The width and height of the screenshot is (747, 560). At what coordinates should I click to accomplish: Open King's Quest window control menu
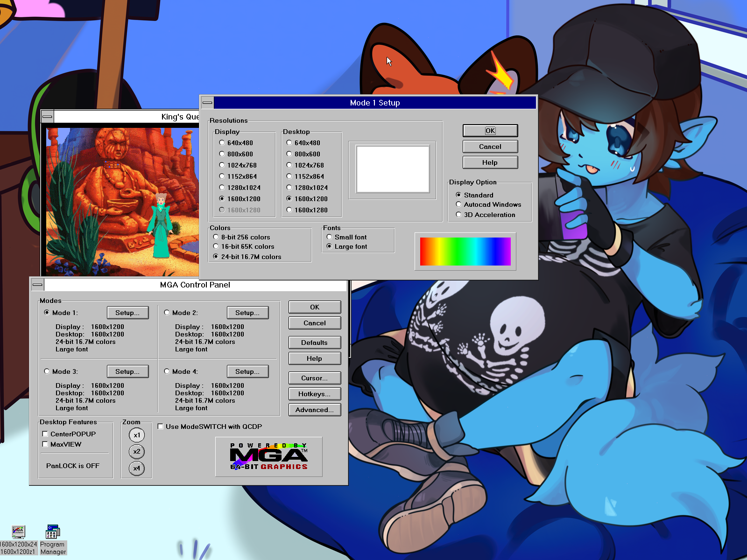tap(48, 117)
